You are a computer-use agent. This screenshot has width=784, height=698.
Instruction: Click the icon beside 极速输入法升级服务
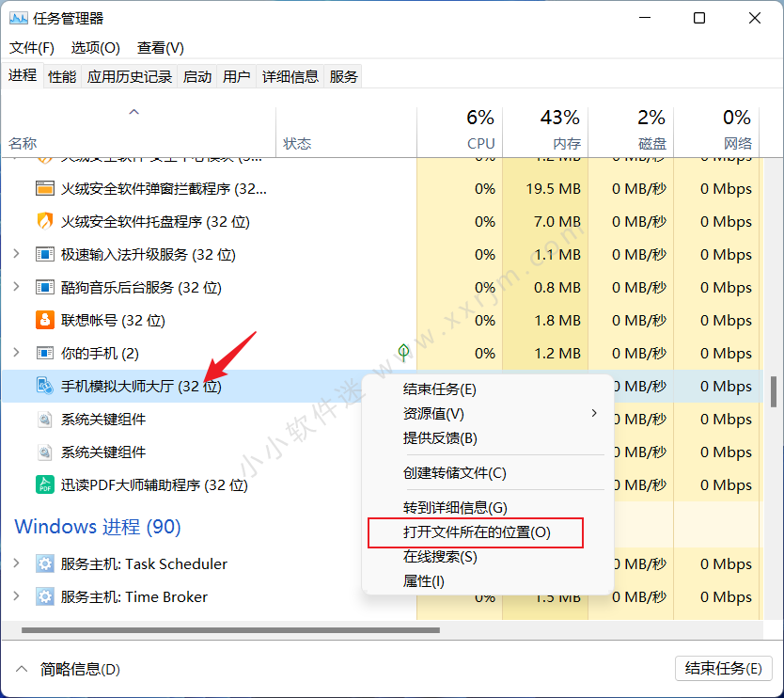click(x=45, y=255)
